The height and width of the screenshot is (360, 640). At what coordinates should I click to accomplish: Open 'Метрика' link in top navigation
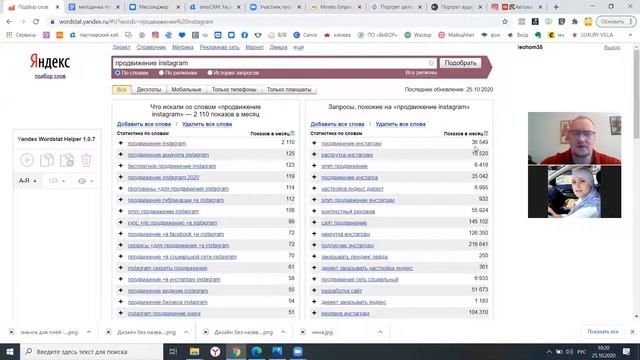[x=182, y=47]
